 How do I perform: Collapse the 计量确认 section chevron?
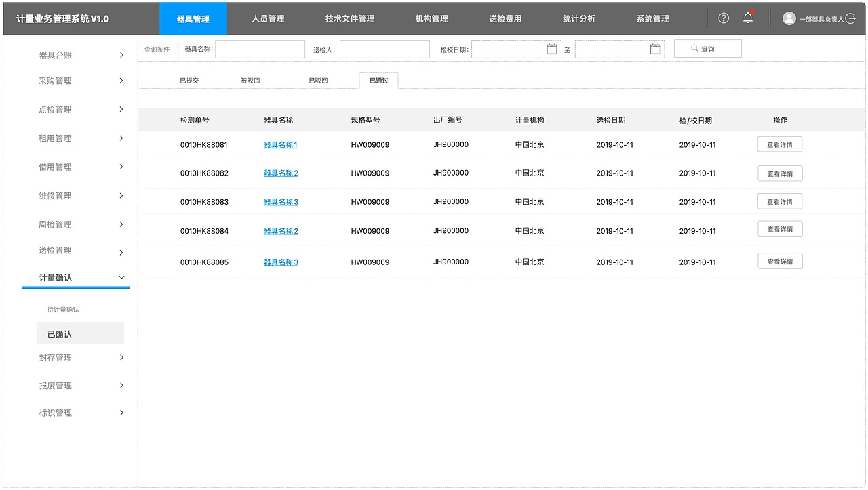pyautogui.click(x=122, y=277)
